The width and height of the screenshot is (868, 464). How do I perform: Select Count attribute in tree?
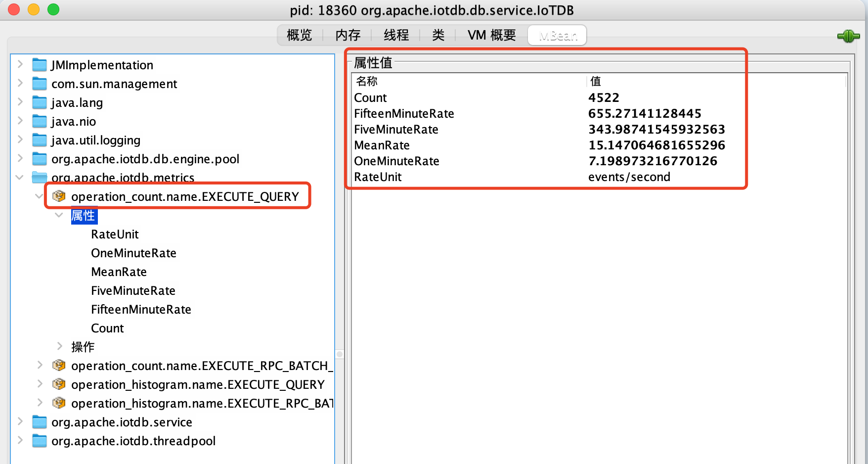pyautogui.click(x=107, y=328)
